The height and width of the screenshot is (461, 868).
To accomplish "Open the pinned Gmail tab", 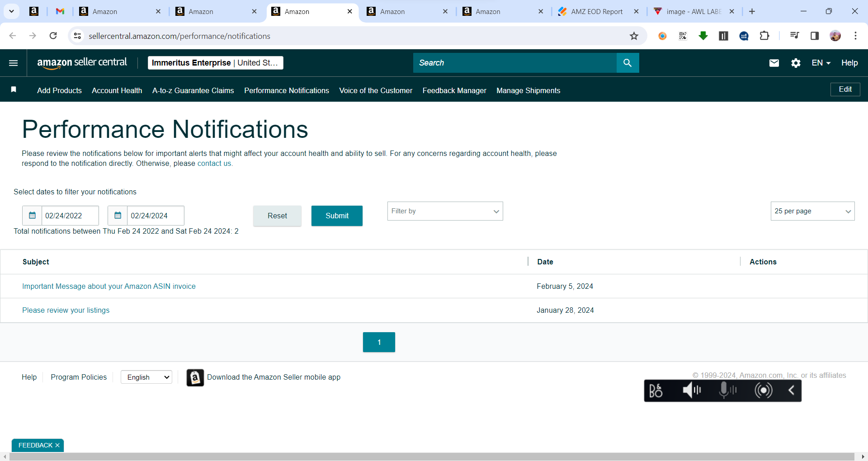I will tap(60, 11).
